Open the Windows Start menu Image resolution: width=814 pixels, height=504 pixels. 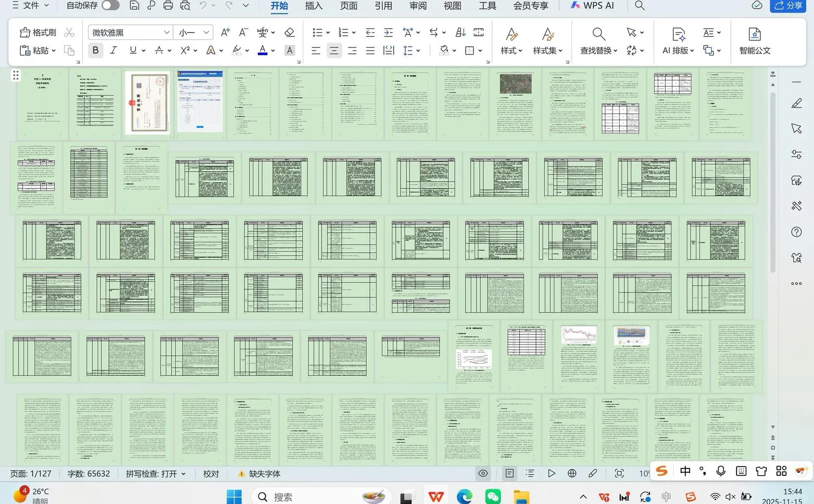[234, 496]
